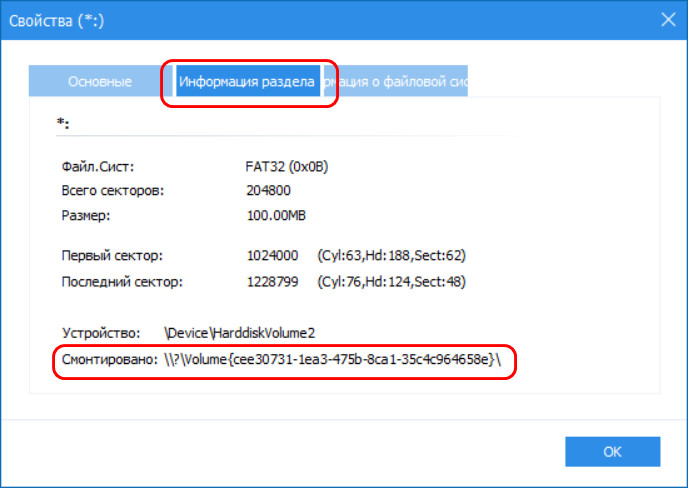
Task: Click the Свойства (*:) window title
Action: (56, 21)
